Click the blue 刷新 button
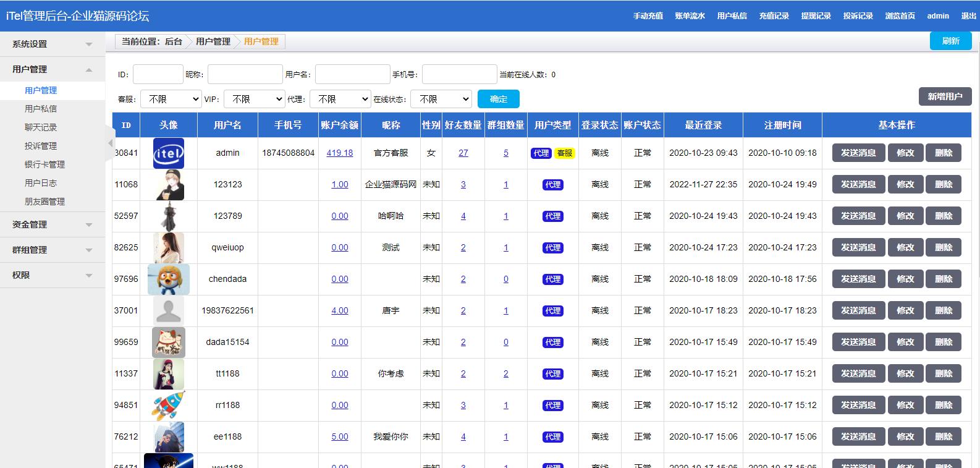The height and width of the screenshot is (468, 980). coord(950,41)
